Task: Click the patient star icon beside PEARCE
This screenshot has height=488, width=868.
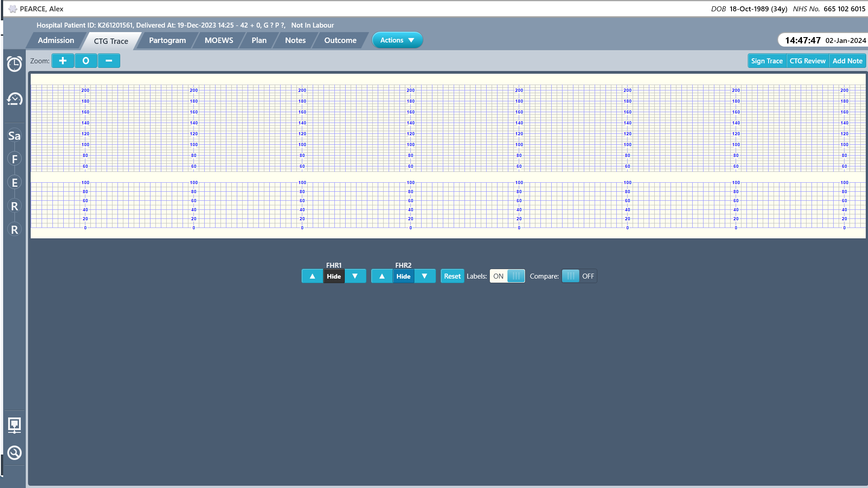Action: pos(13,9)
